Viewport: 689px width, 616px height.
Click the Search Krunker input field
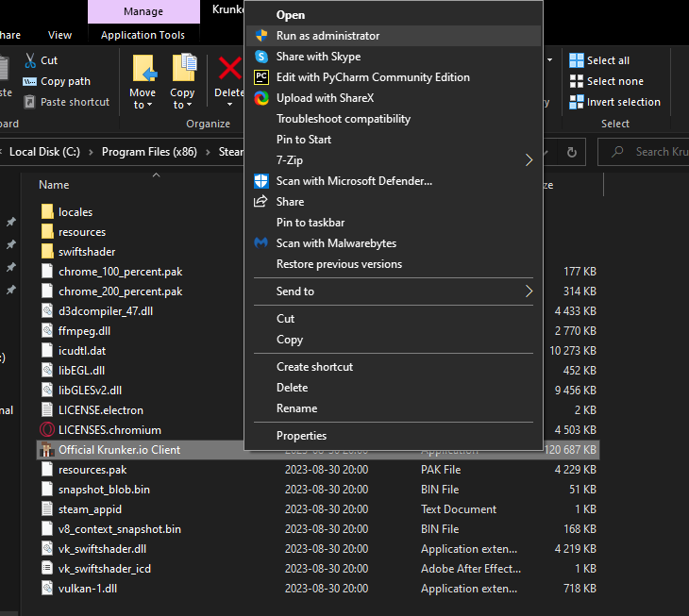tap(644, 152)
